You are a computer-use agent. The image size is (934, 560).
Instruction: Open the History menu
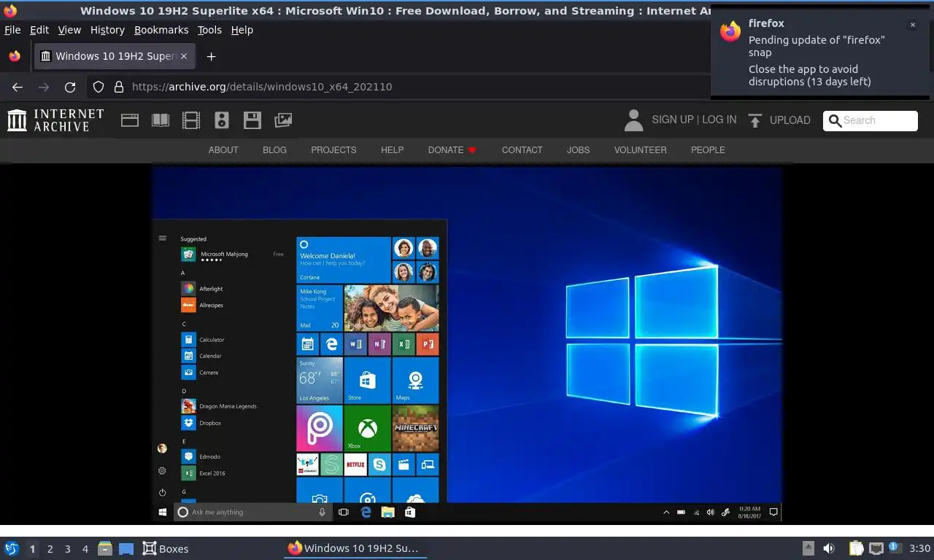coord(107,30)
